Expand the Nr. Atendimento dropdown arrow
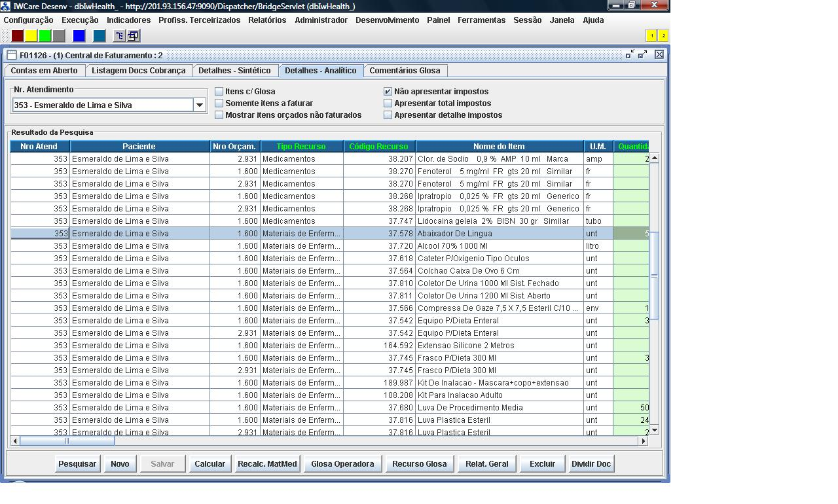Viewport: 838px width, 504px height. 200,105
